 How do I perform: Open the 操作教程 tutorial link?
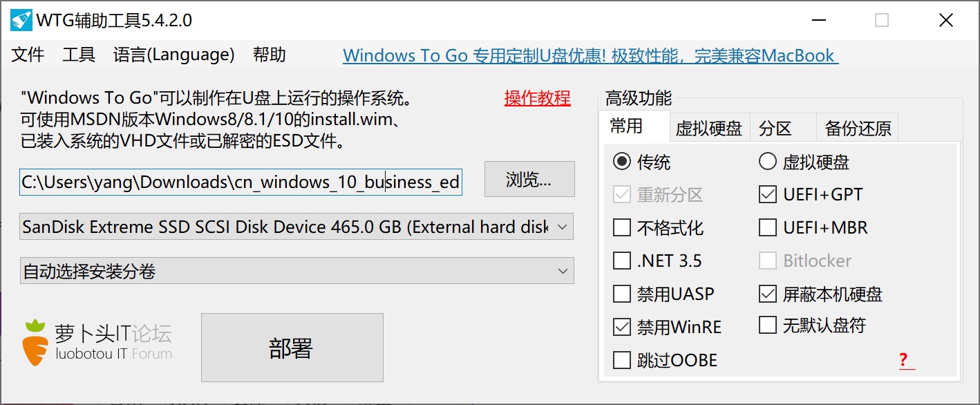pos(538,98)
